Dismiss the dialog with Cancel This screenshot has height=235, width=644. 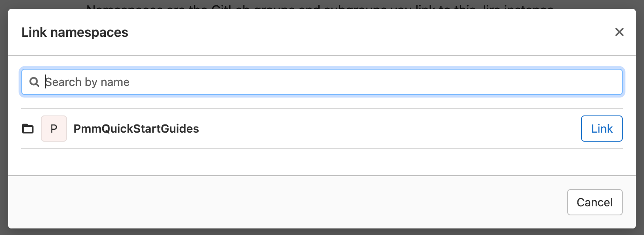[595, 202]
